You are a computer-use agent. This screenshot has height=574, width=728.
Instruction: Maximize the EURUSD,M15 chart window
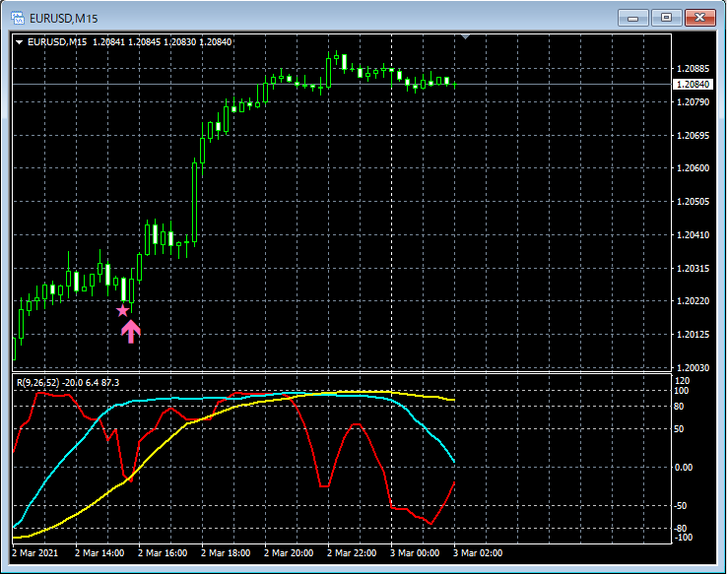[x=666, y=18]
